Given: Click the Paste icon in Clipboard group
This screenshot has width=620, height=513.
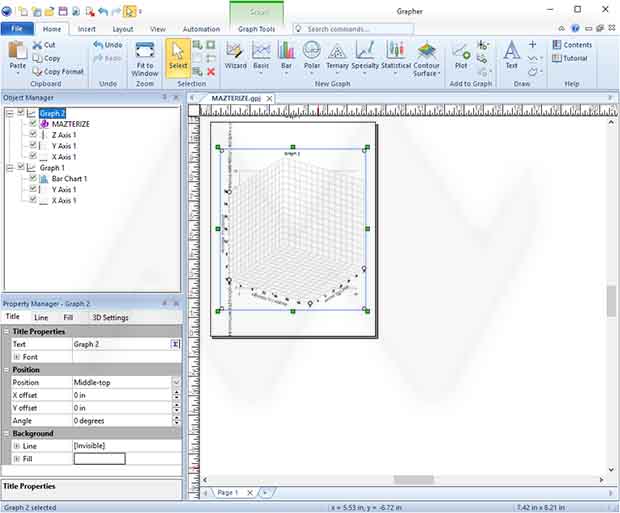Looking at the screenshot, I should pos(17,51).
